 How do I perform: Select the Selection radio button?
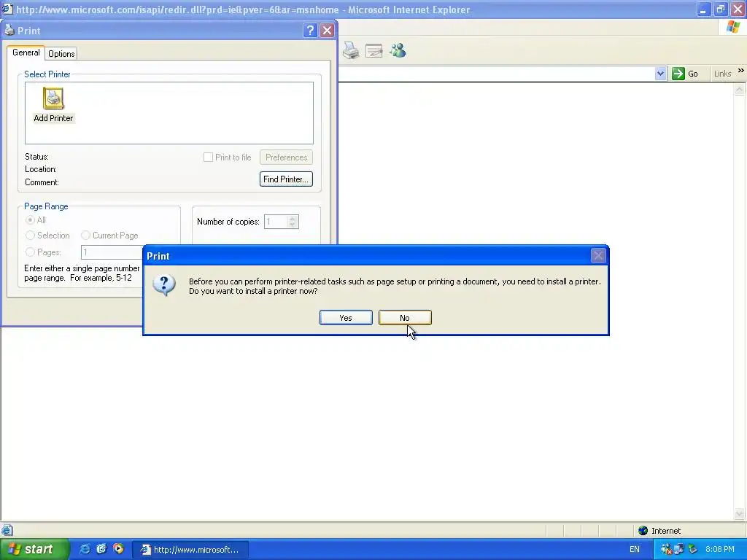(x=31, y=236)
